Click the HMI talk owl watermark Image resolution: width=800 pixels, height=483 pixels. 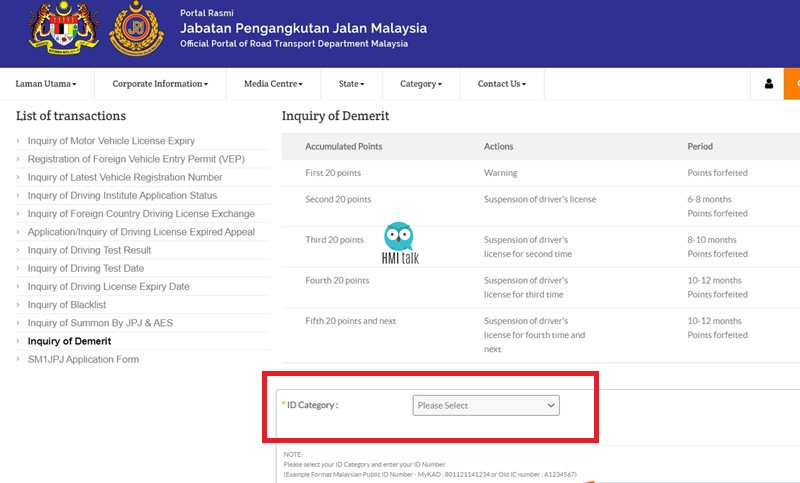click(x=399, y=243)
